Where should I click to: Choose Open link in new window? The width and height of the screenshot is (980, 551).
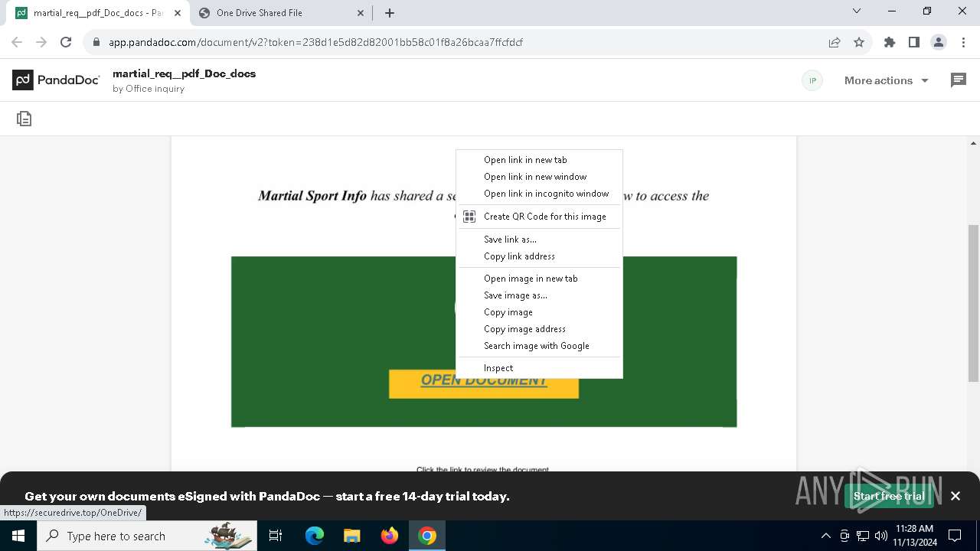click(539, 177)
